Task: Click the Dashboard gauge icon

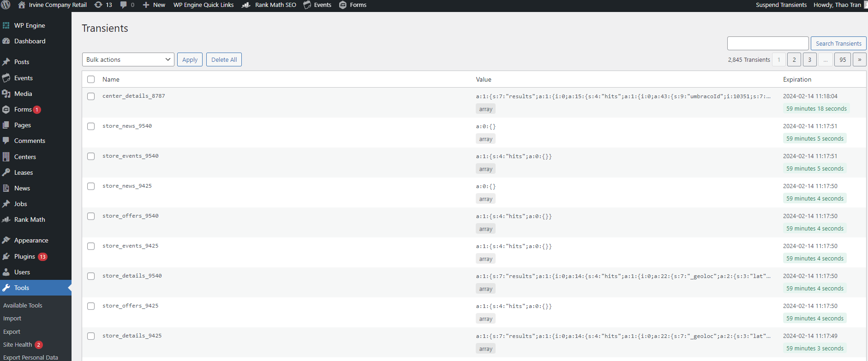Action: click(6, 41)
